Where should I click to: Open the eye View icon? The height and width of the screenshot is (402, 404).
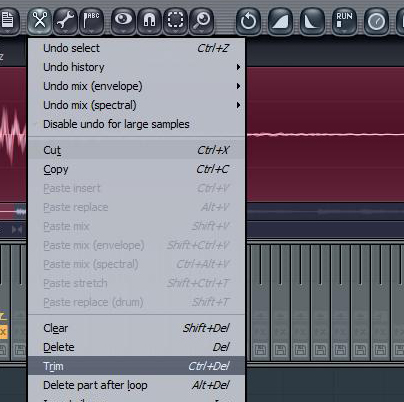(x=123, y=21)
